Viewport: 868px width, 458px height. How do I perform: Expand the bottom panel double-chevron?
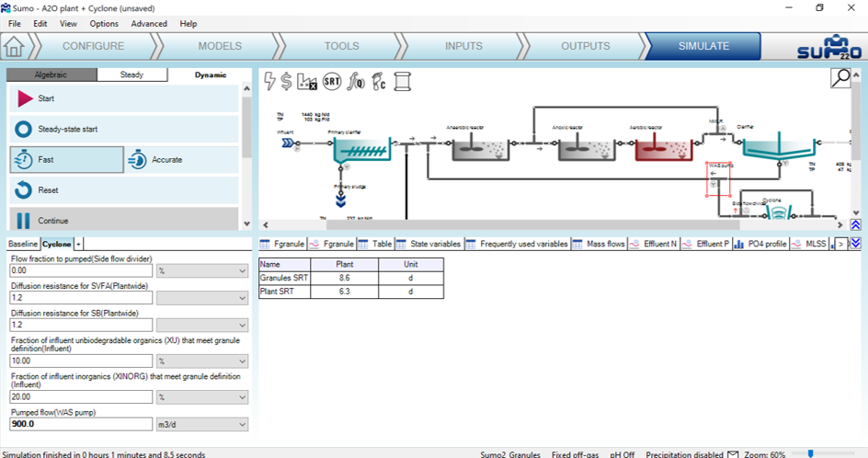coord(855,244)
